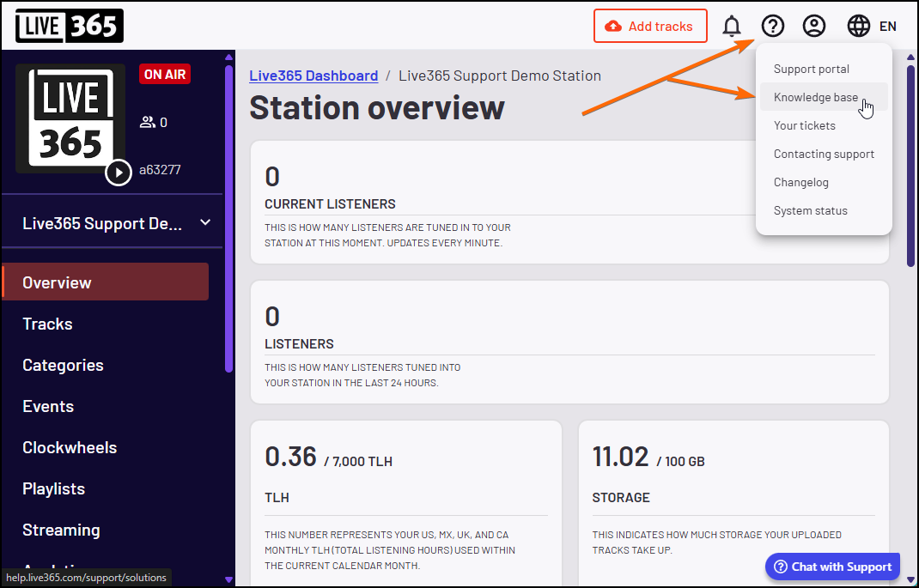919x588 pixels.
Task: Click the ON AIR status badge
Action: 165,75
